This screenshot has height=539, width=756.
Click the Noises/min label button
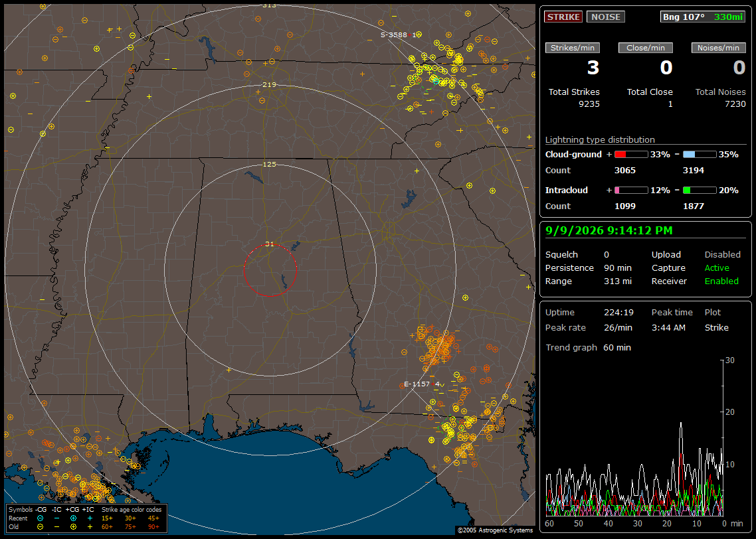(x=718, y=48)
